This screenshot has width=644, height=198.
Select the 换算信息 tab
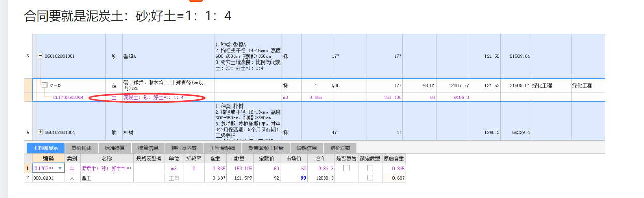click(x=148, y=148)
